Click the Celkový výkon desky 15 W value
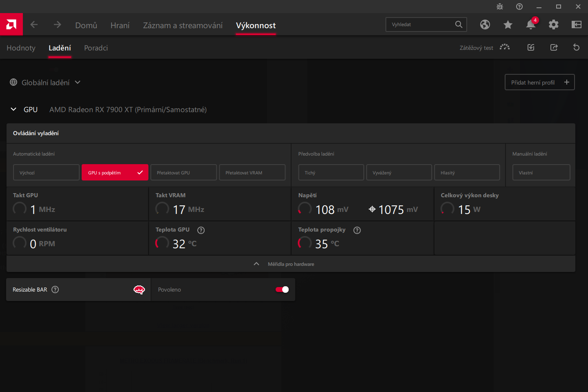588x392 pixels. click(x=469, y=209)
